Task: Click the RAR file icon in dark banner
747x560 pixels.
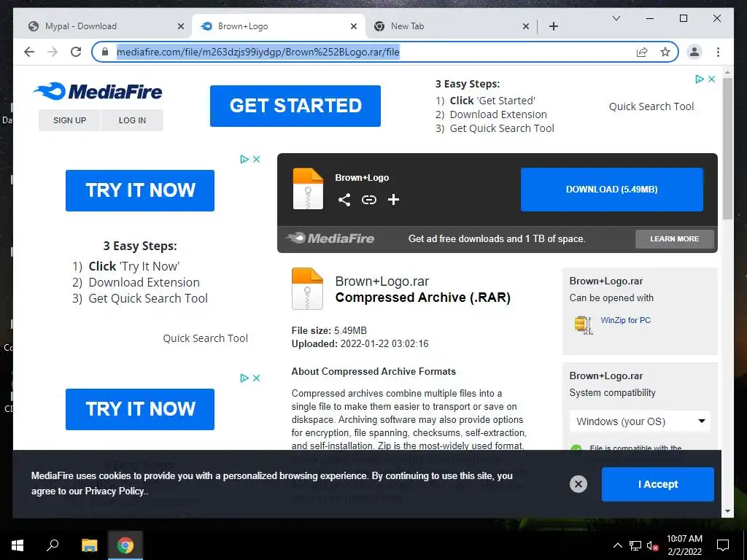Action: [308, 189]
